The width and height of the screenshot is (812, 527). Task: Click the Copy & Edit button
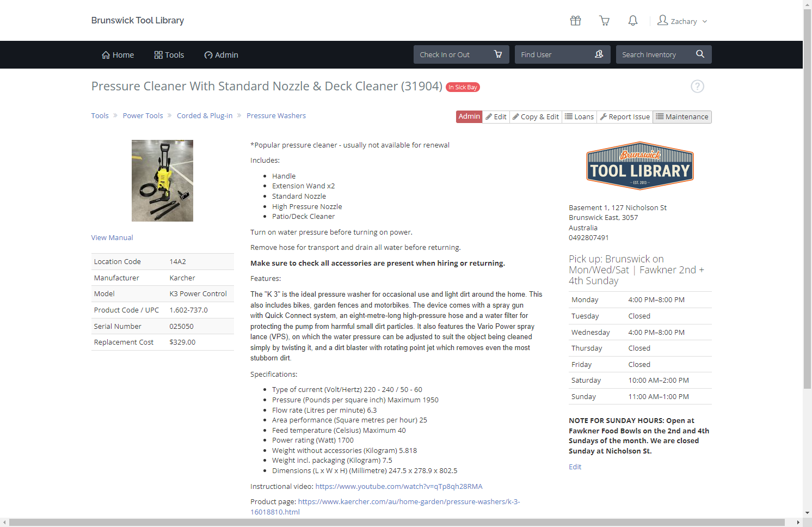click(536, 117)
